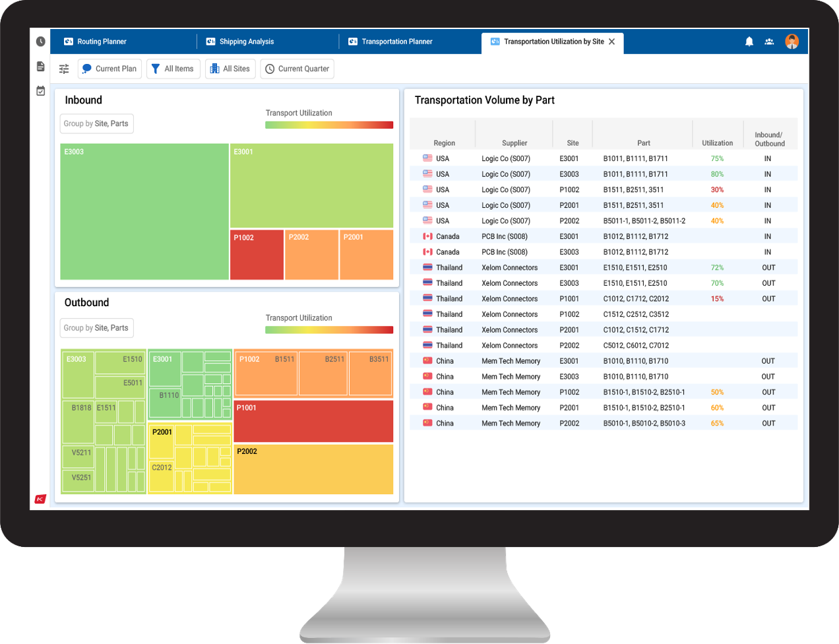Open the clock history icon in the sidebar
Image resolution: width=839 pixels, height=644 pixels.
40,41
